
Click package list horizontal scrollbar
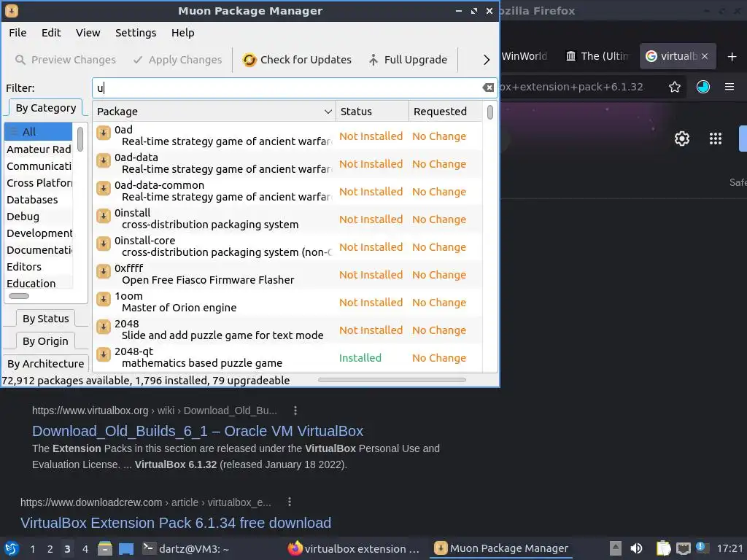tap(392, 380)
